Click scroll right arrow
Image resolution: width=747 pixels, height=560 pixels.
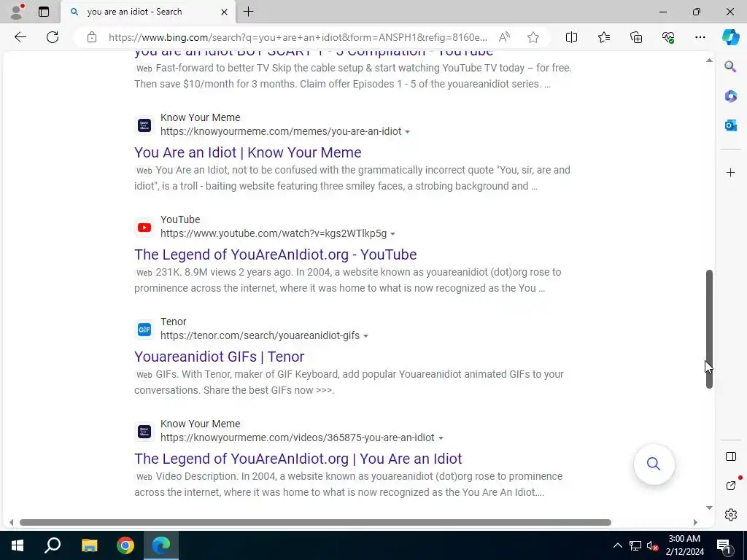tap(695, 522)
